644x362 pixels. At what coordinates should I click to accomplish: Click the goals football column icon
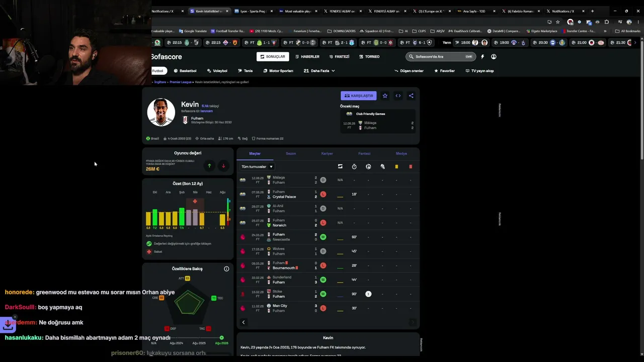click(x=368, y=166)
